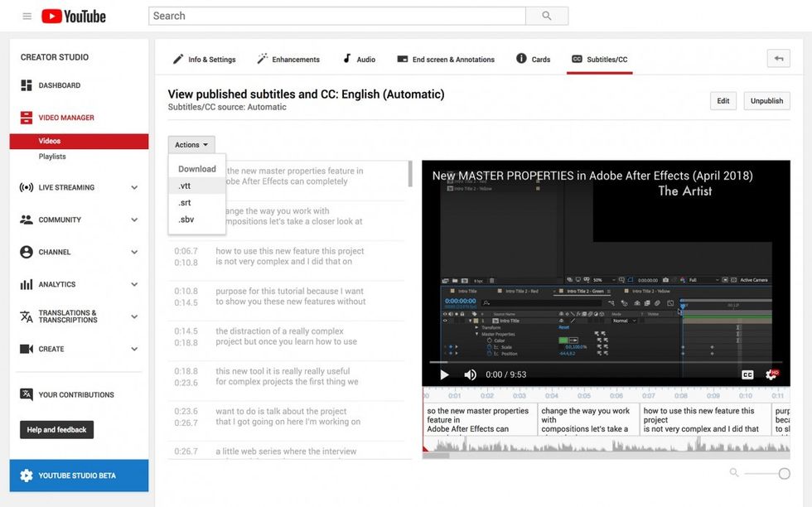
Task: Click the timeline horizontal scrollbar
Action: pyautogui.click(x=436, y=456)
